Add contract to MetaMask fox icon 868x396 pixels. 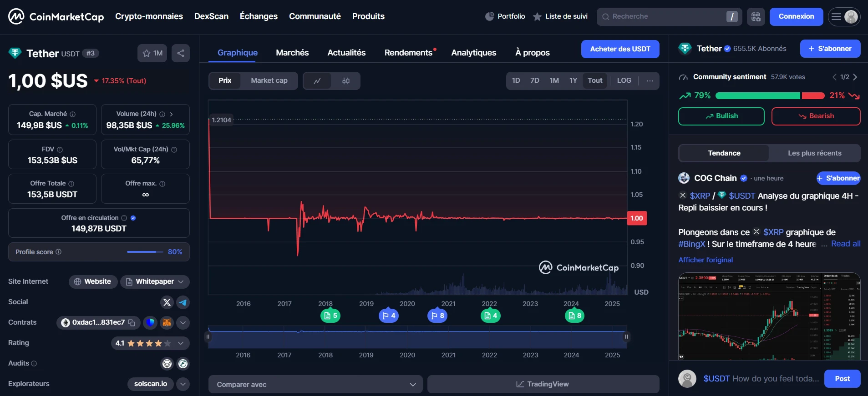(167, 323)
